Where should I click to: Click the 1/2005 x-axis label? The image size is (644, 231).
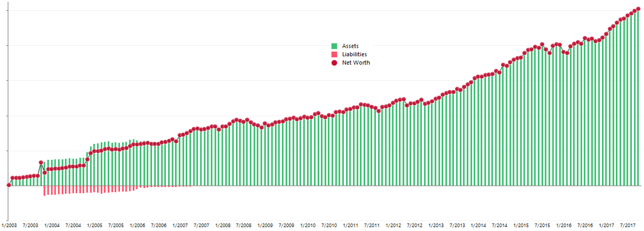click(x=95, y=226)
